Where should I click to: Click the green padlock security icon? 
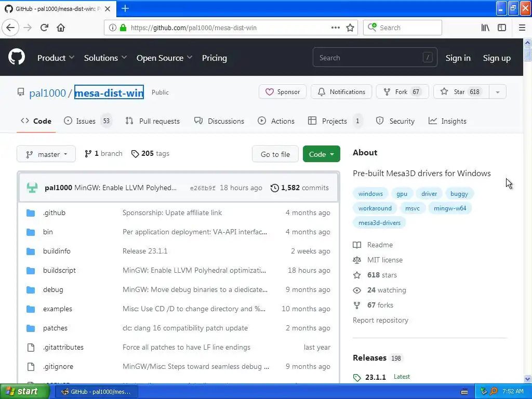click(x=123, y=28)
